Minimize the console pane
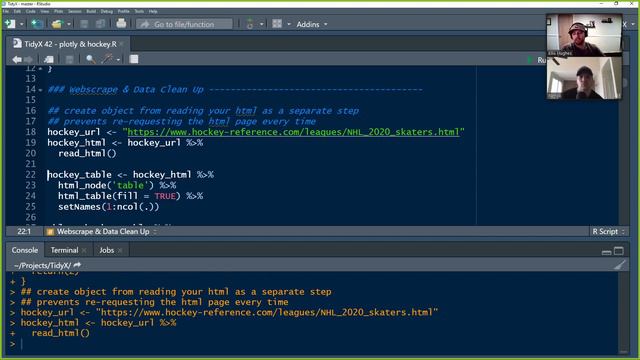Screen dimensions: 640x360 (607, 251)
